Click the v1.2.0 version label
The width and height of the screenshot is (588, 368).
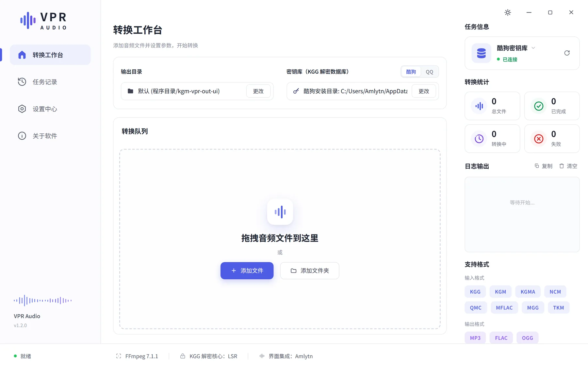[x=20, y=325]
